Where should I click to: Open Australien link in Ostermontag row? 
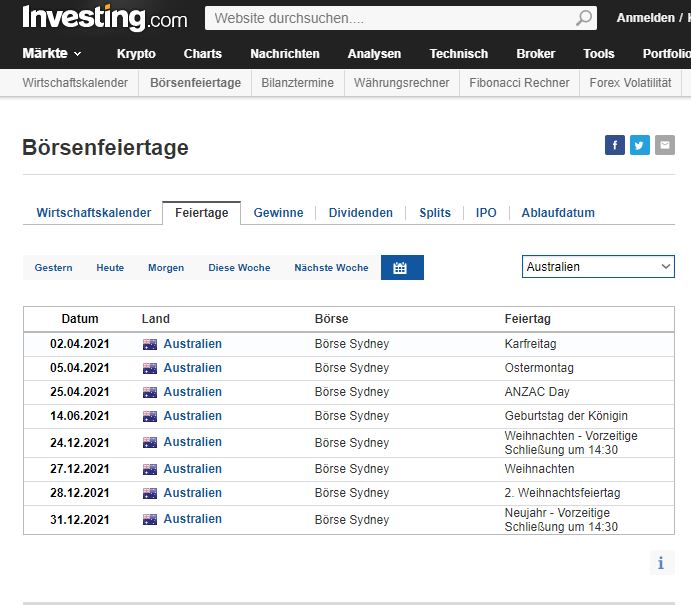pos(193,368)
